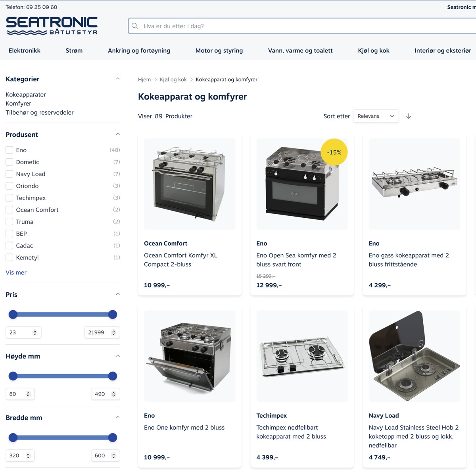Click the maximum height stepper arrows
The width and height of the screenshot is (476, 476).
point(113,394)
